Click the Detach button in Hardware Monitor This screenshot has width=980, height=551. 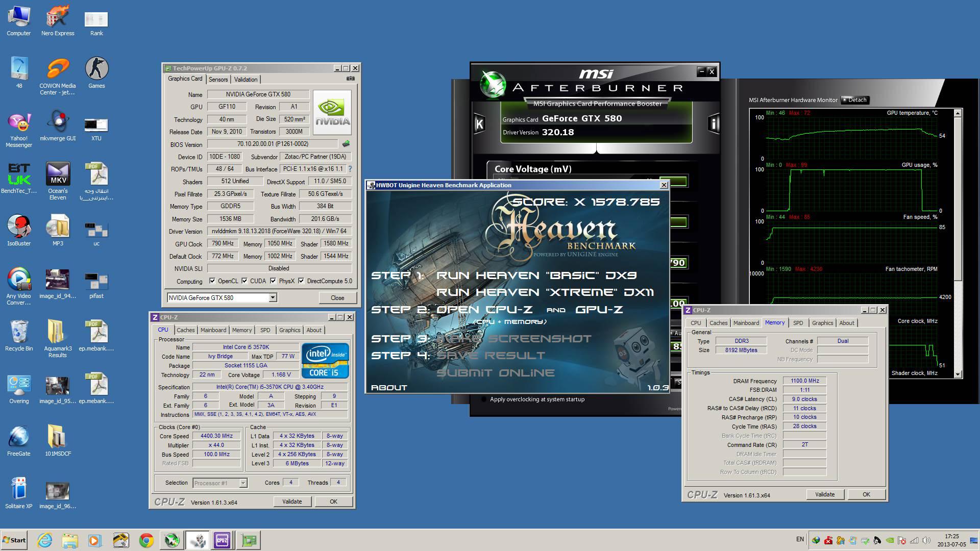tap(855, 100)
